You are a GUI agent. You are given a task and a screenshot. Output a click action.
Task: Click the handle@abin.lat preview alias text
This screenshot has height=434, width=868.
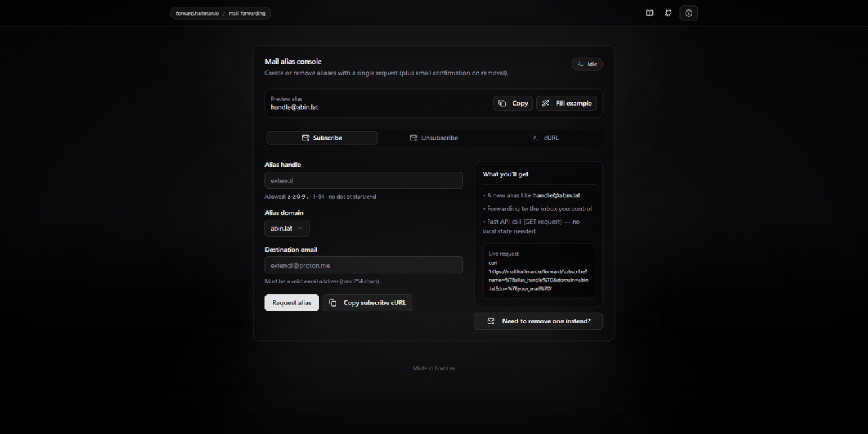(x=294, y=107)
